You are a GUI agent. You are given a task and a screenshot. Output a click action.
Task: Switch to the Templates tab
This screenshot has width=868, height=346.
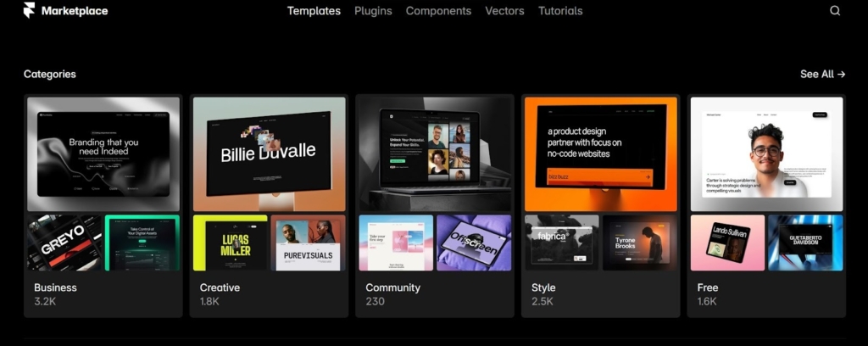coord(314,11)
